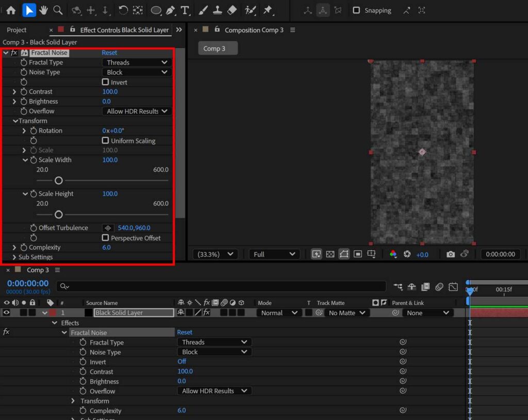Select the Clone Stamp tool
The image size is (528, 420).
pyautogui.click(x=218, y=10)
